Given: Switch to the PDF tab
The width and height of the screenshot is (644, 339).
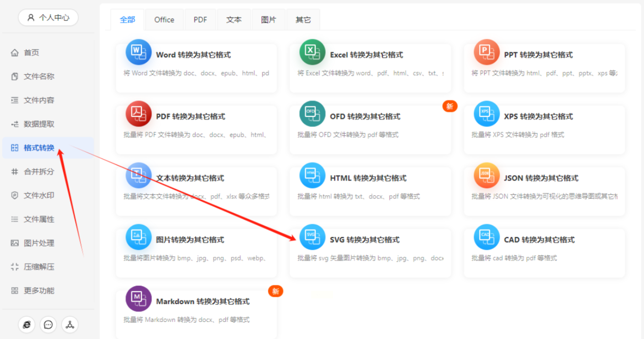Looking at the screenshot, I should pos(200,20).
